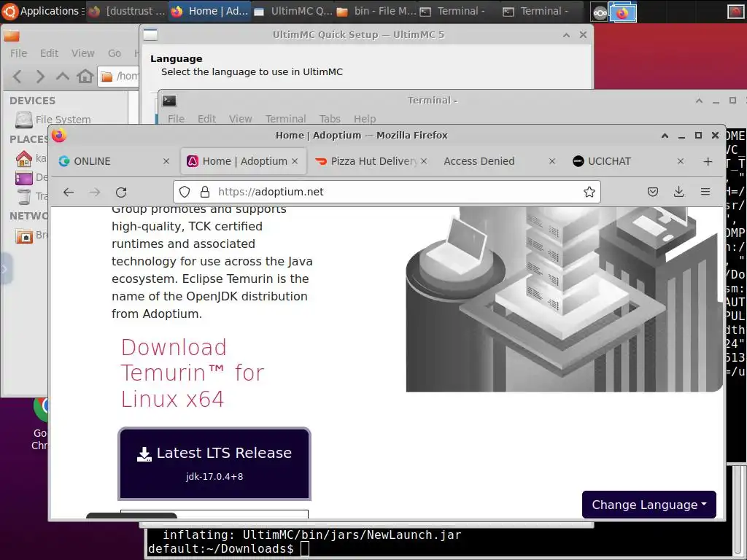The width and height of the screenshot is (747, 560).
Task: Click the padlock site info icon
Action: coord(205,192)
